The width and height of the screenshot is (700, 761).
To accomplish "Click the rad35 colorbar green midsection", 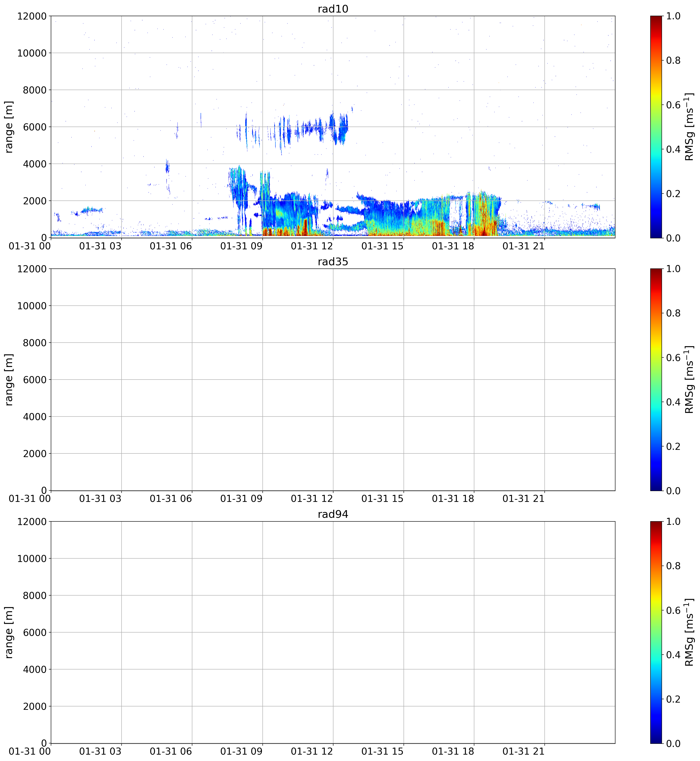I will [x=656, y=380].
